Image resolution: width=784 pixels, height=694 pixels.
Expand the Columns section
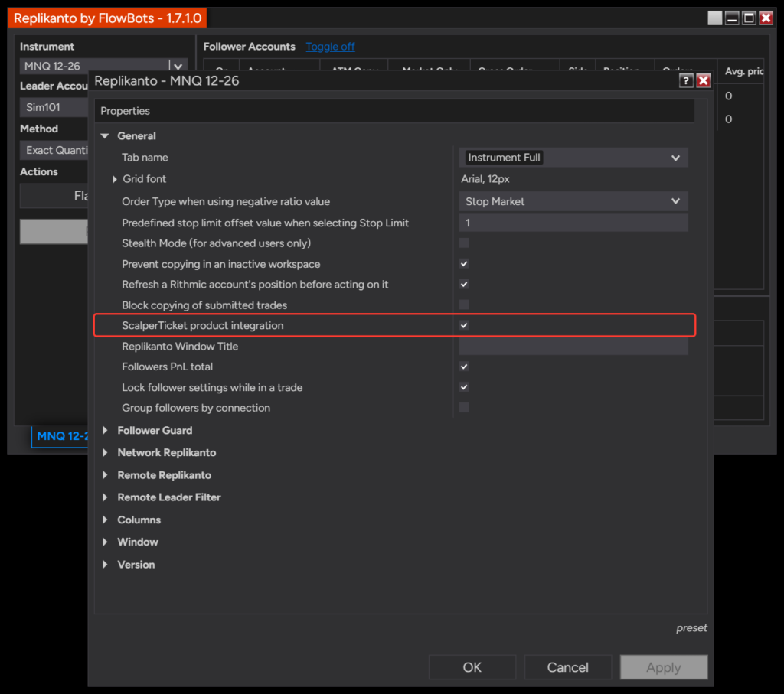(x=105, y=520)
